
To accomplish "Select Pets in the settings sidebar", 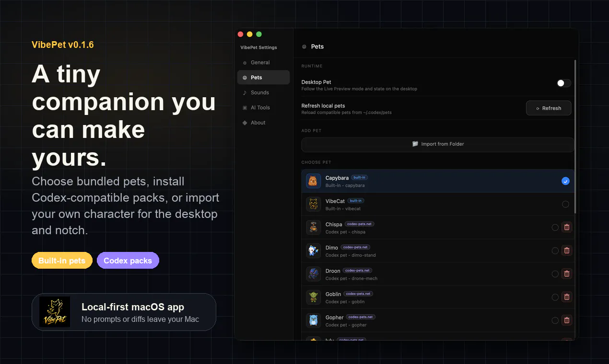I will coord(263,78).
